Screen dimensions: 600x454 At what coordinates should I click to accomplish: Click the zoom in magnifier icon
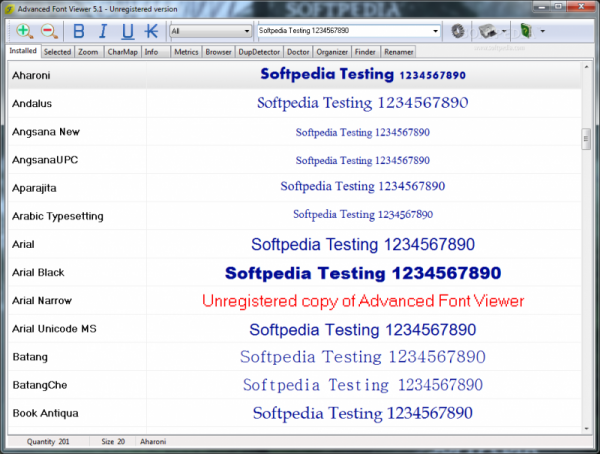click(x=24, y=31)
